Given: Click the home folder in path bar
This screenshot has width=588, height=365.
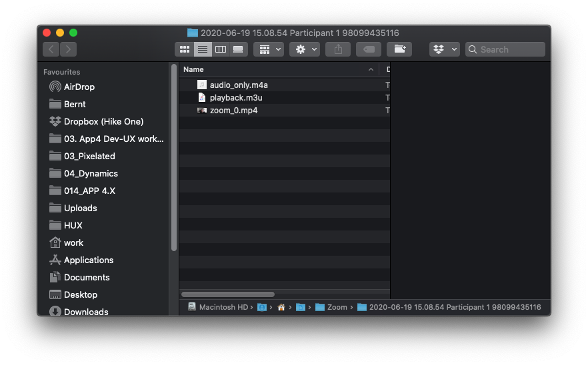Looking at the screenshot, I should pos(281,307).
